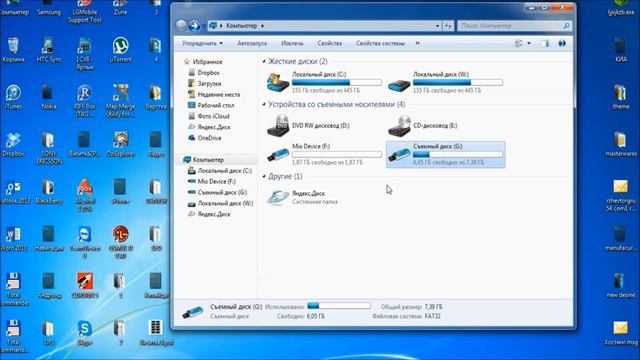Screen dimensions: 640x360
Task: Open the change view dropdown arrow
Action: (x=529, y=43)
